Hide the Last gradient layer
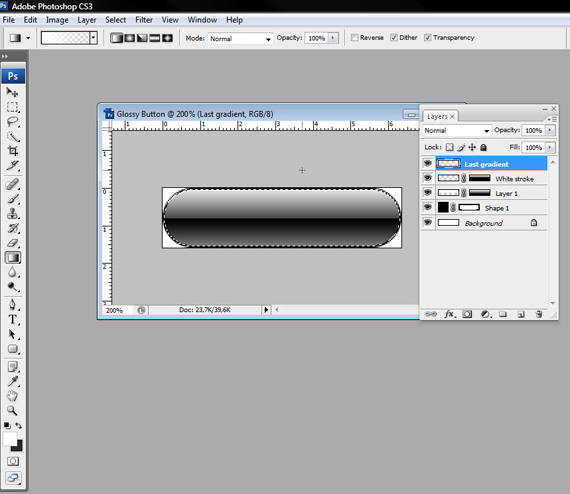 (x=428, y=164)
